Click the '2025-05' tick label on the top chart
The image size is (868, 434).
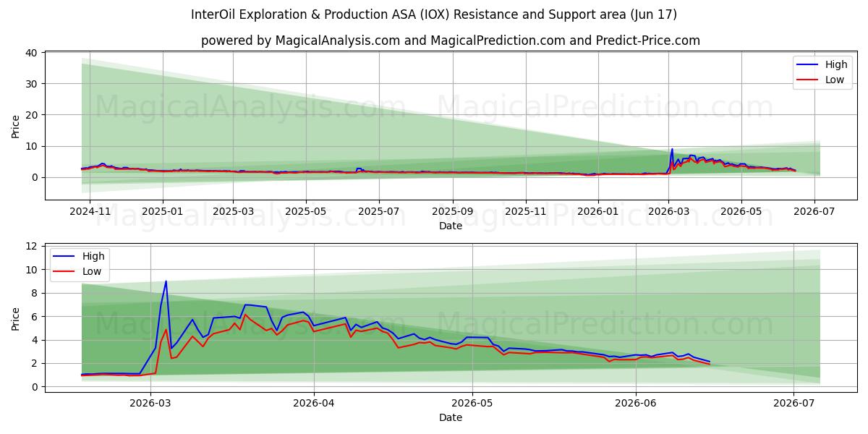point(305,212)
